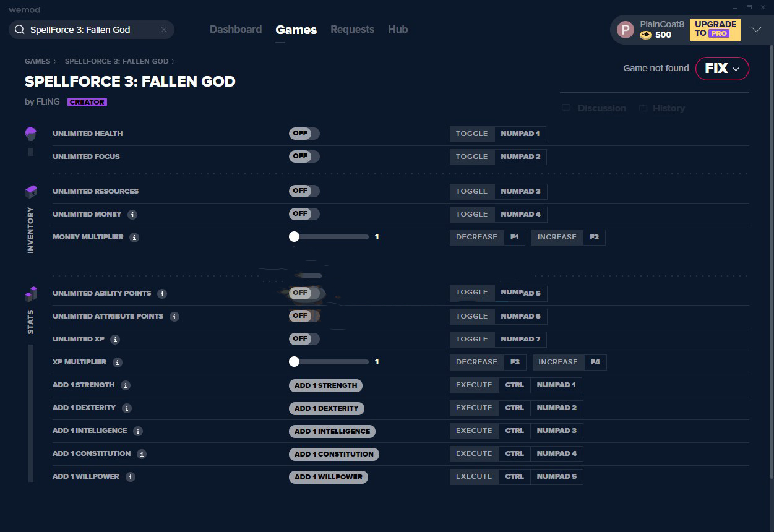Image resolution: width=774 pixels, height=532 pixels.
Task: Toggle Unlimited Focus switch
Action: (x=304, y=157)
